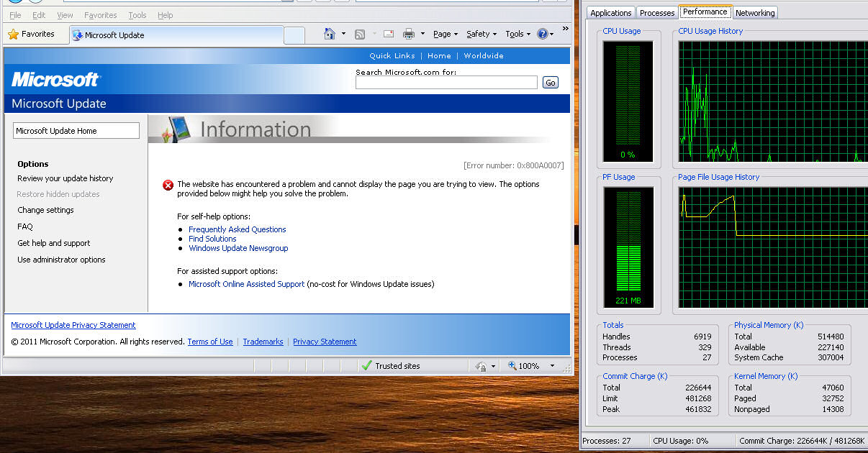Open the Print dropdown arrow
This screenshot has height=453, width=868.
(x=422, y=34)
